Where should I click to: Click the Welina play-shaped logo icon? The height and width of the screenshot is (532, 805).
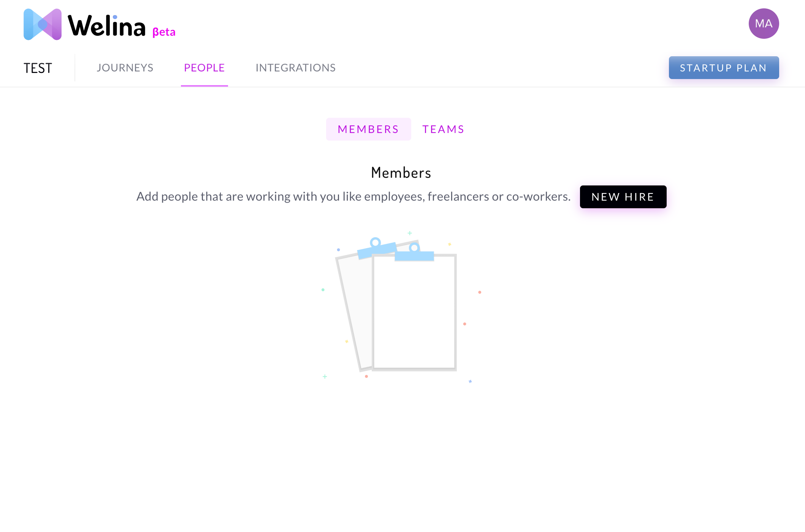point(42,24)
